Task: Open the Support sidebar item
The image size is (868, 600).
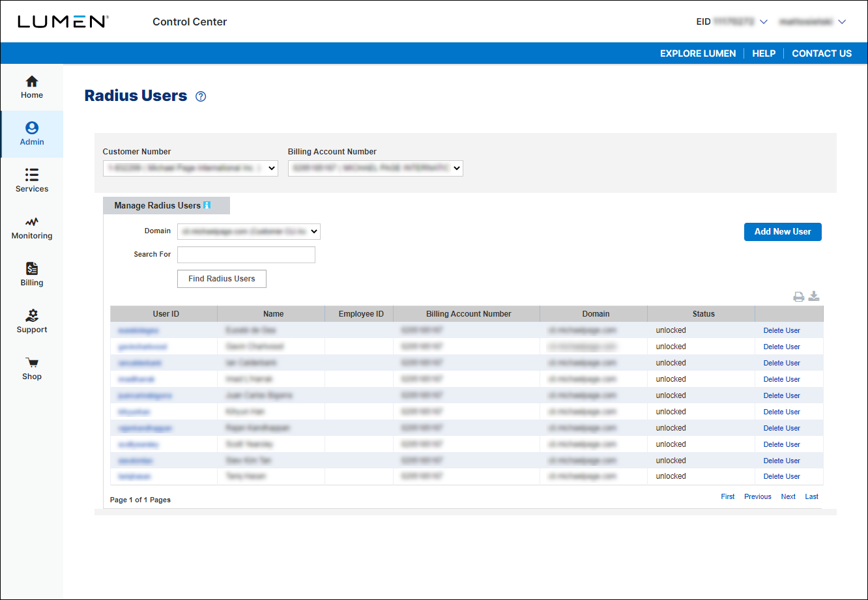Action: pyautogui.click(x=32, y=322)
